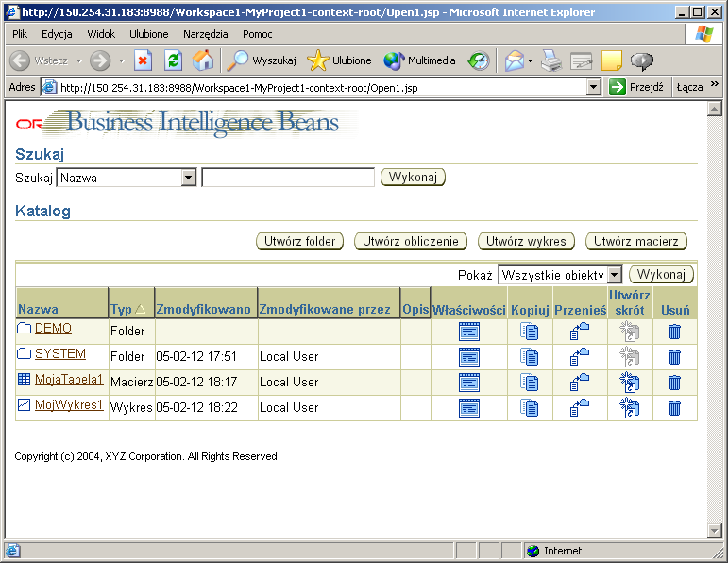Screen dimensions: 728x563
Task: Open the mail toolbar icon
Action: [514, 60]
